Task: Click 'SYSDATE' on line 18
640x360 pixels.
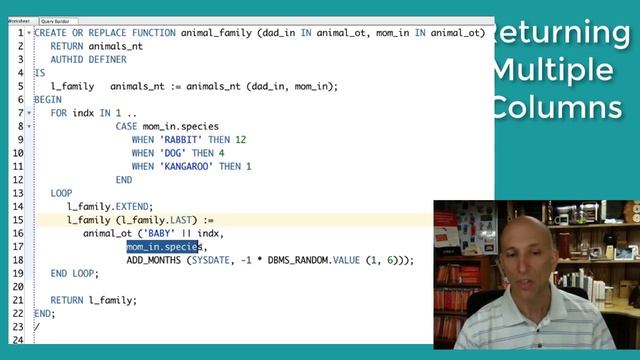Action: coord(211,260)
